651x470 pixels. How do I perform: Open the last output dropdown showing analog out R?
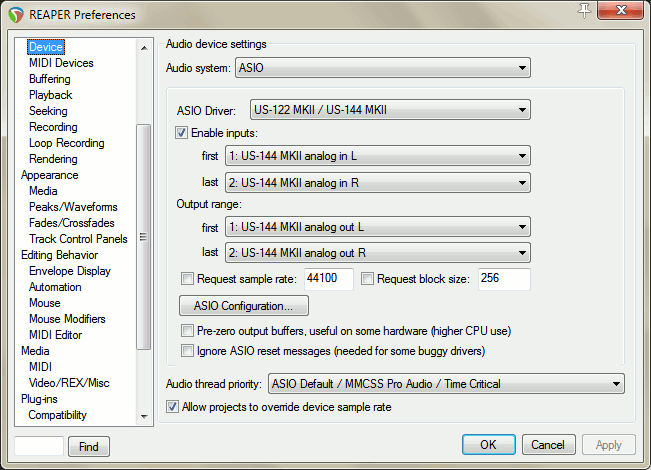[x=378, y=253]
